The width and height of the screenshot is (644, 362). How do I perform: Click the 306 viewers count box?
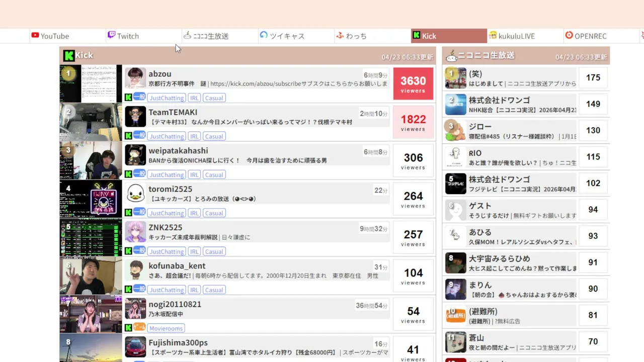pos(413,160)
